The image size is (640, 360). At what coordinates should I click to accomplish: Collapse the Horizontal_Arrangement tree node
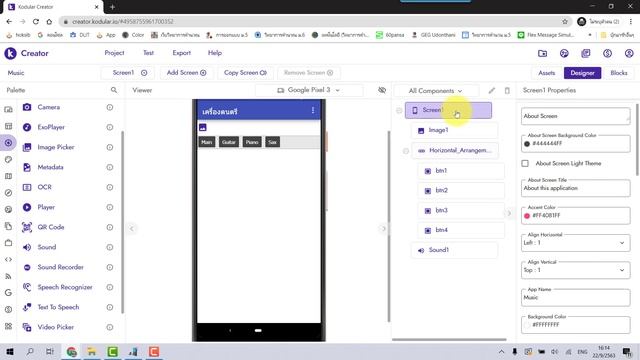[x=406, y=151]
